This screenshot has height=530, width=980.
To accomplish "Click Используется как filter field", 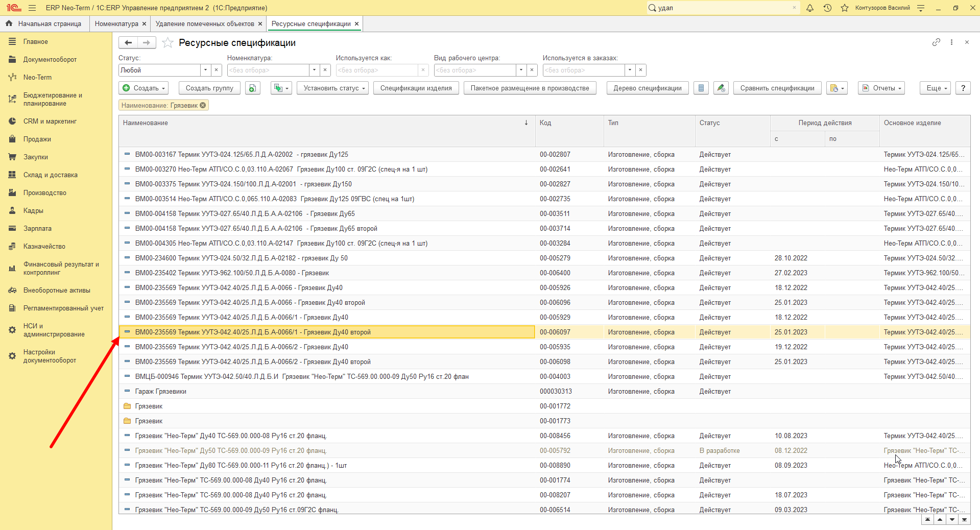I will coord(377,70).
